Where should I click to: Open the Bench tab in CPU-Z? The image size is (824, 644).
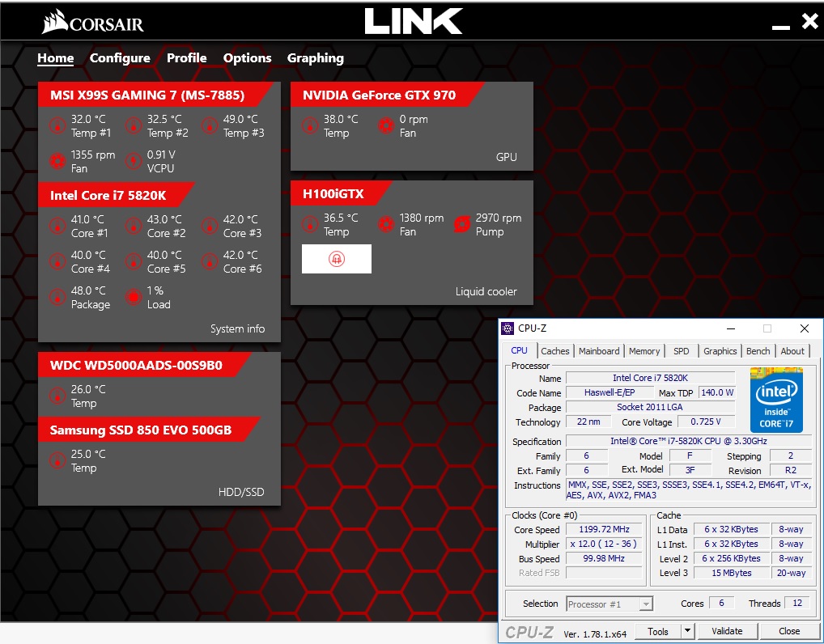pos(758,351)
